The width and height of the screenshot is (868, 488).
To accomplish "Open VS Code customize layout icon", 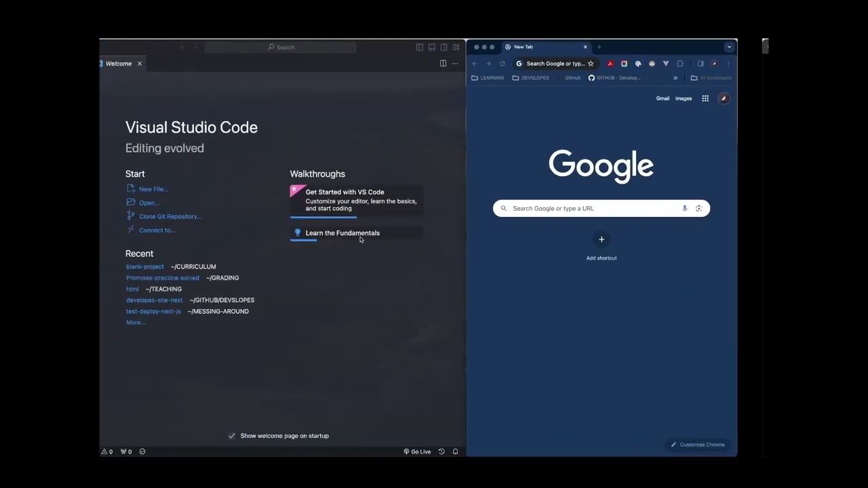I will tap(456, 47).
